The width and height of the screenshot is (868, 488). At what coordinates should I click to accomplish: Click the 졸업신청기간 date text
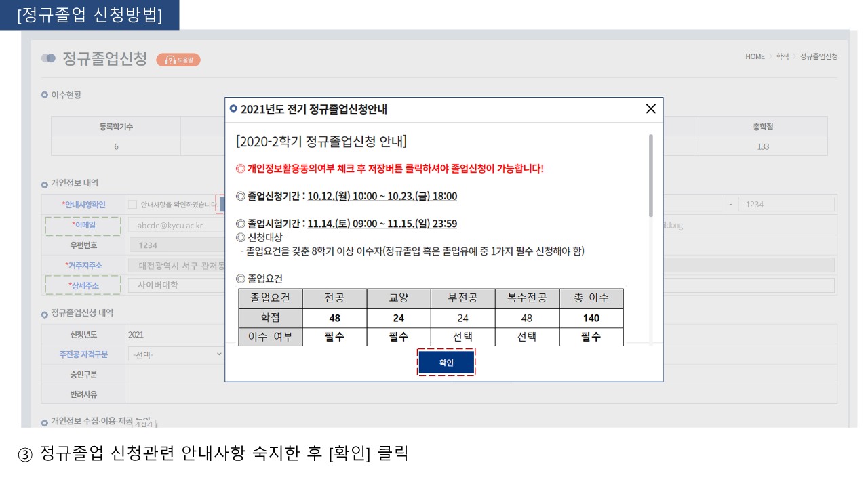click(x=382, y=197)
